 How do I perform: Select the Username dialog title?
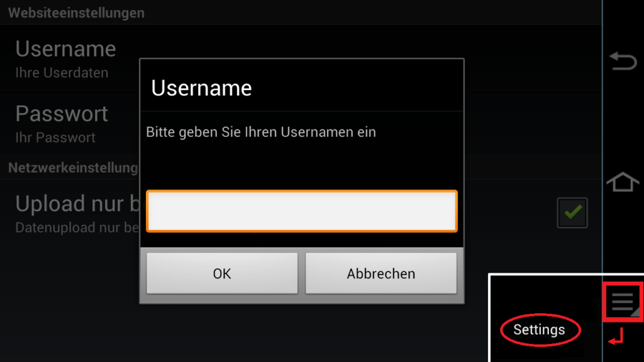tap(201, 88)
